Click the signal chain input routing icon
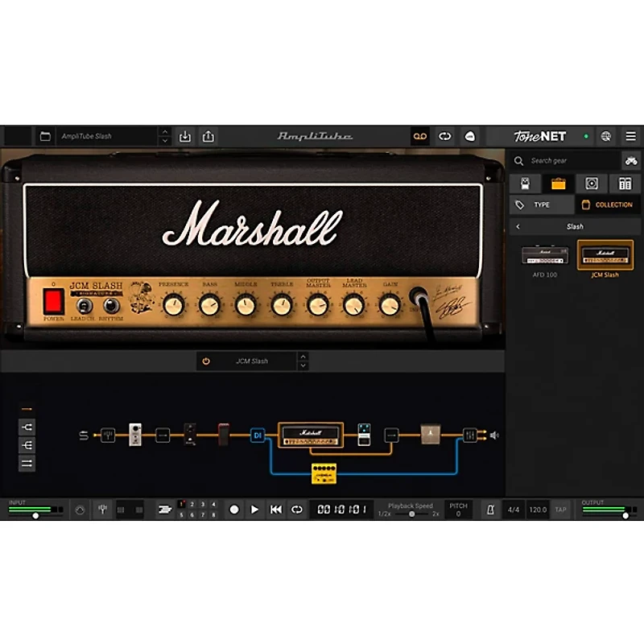 (84, 435)
